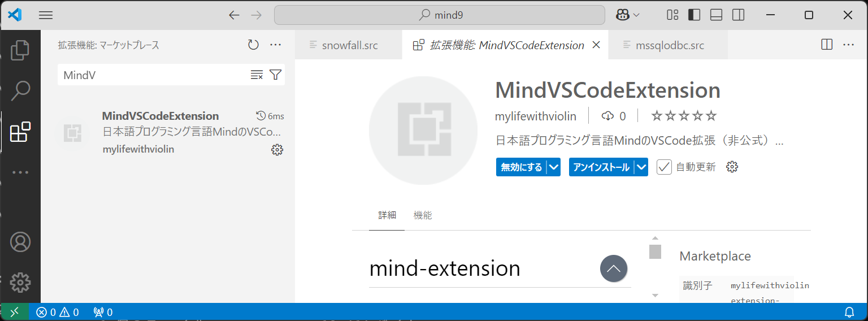This screenshot has width=868, height=321.
Task: Click the ports forwarded status item
Action: pos(103,312)
